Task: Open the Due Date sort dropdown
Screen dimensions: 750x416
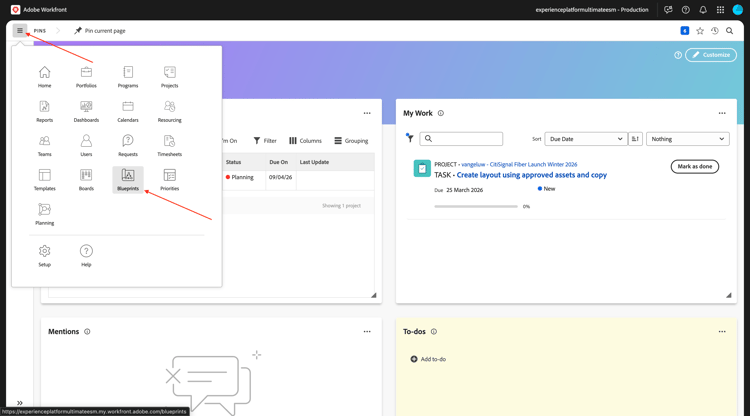Action: coord(586,139)
